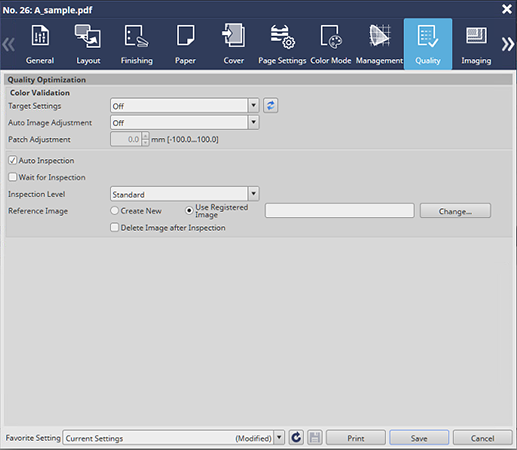
Task: Go to the Cover settings icon
Action: [234, 35]
